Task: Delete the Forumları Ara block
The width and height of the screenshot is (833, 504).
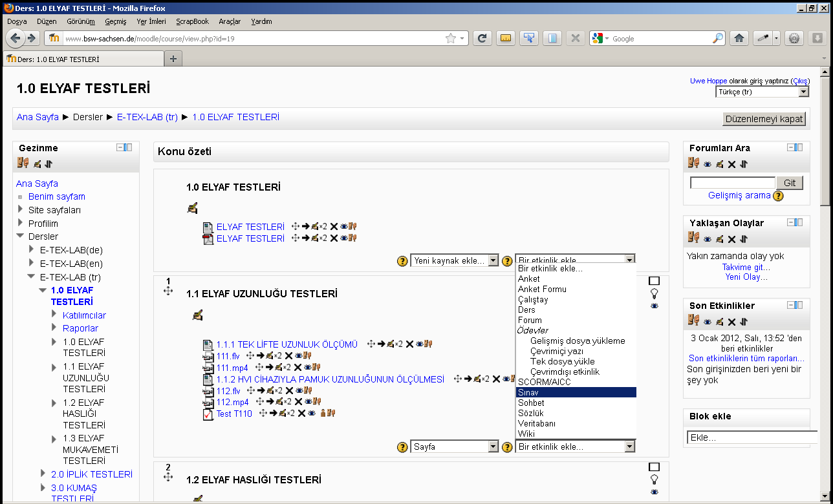Action: coord(731,164)
